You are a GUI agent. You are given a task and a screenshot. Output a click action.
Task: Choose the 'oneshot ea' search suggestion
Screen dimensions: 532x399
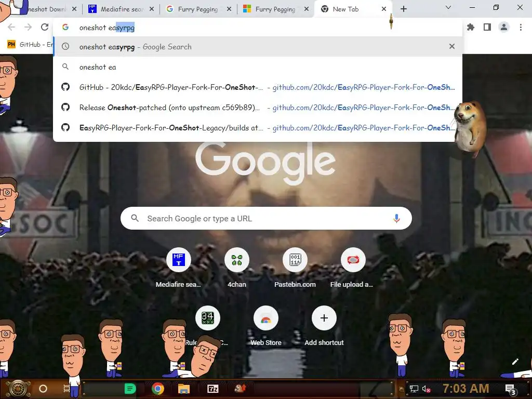tap(258, 67)
